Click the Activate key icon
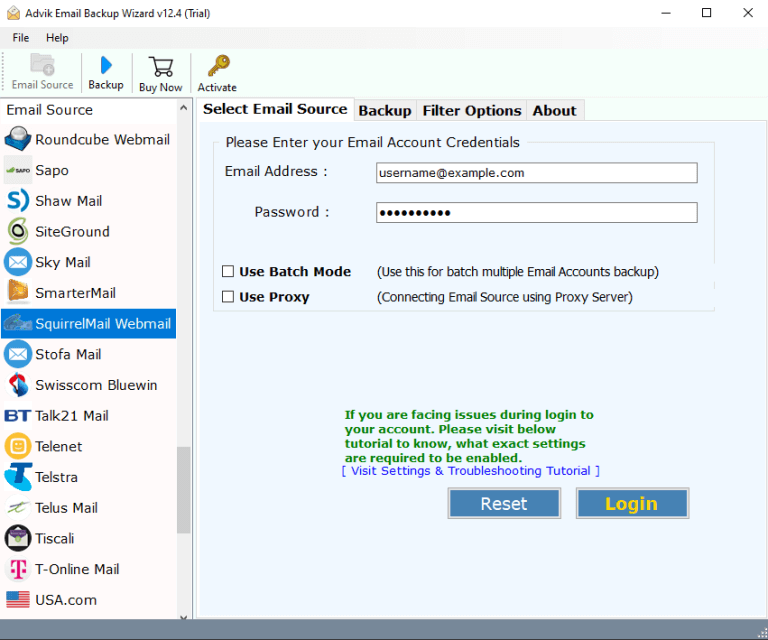 [217, 67]
